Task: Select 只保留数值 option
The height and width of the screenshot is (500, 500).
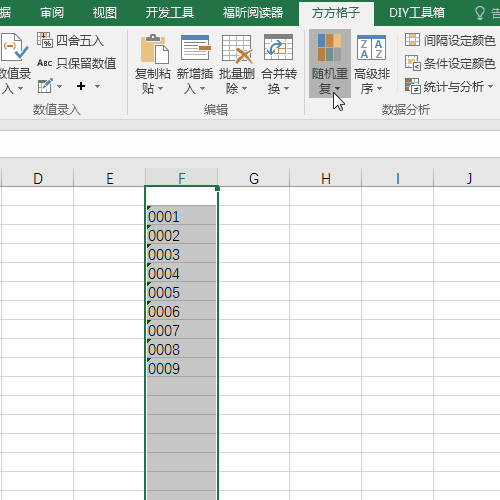Action: (77, 63)
